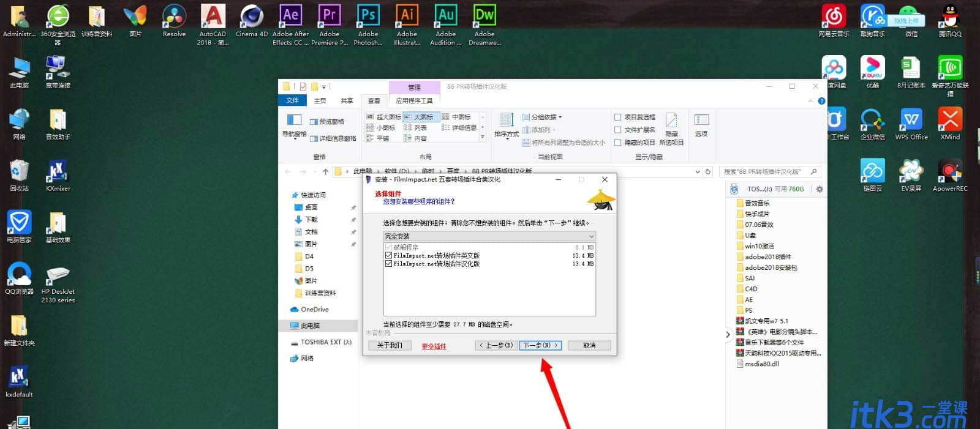The image size is (980, 429).
Task: Open Cinema 4D desktop icon
Action: 252,20
